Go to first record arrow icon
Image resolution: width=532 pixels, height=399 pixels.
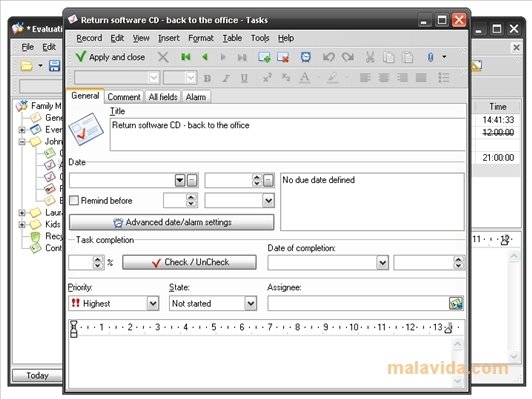(x=186, y=57)
